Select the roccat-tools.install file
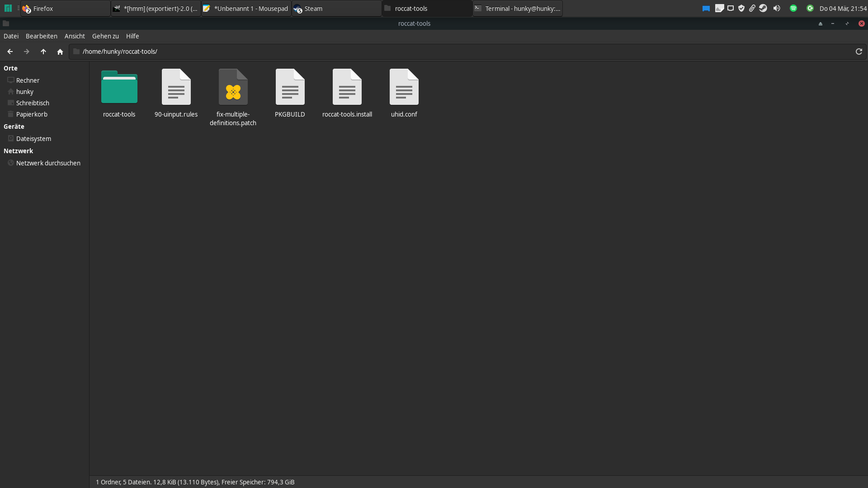Screen dimensions: 868x488 click(347, 88)
